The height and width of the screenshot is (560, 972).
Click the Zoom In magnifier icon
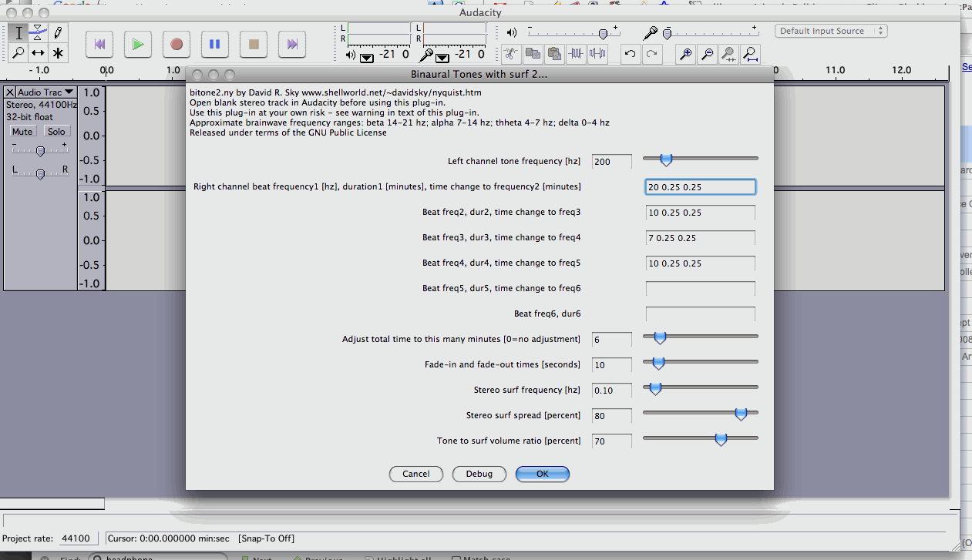coord(685,54)
